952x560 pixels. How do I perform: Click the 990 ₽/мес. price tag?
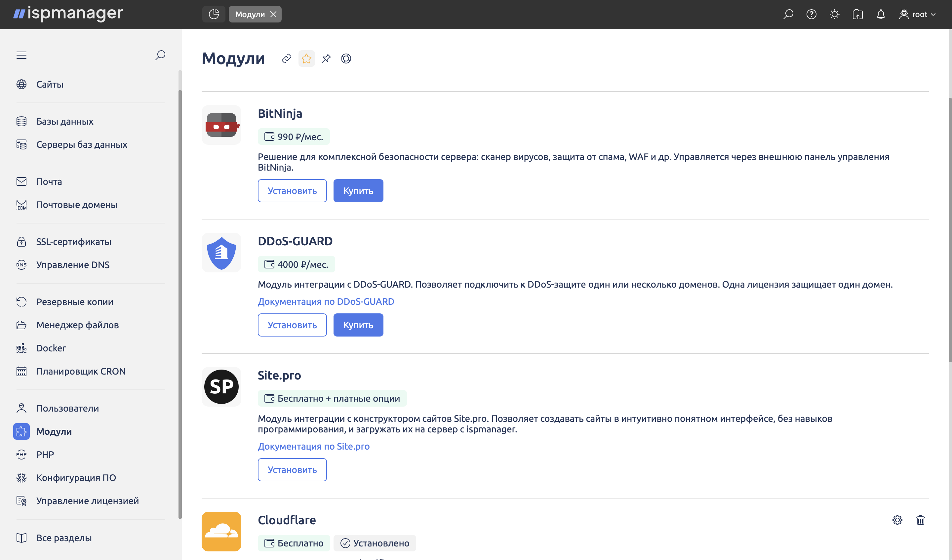pos(294,137)
